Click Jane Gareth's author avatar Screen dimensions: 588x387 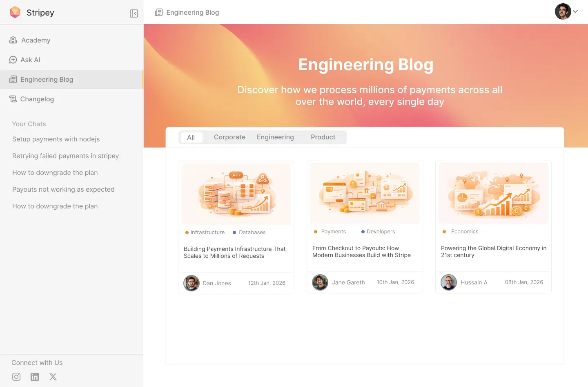pos(320,282)
